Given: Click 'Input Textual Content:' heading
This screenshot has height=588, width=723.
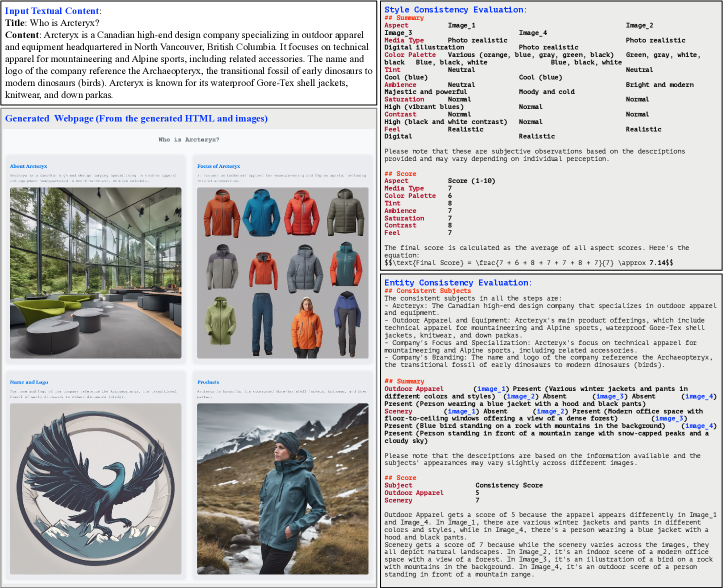Looking at the screenshot, I should point(53,11).
